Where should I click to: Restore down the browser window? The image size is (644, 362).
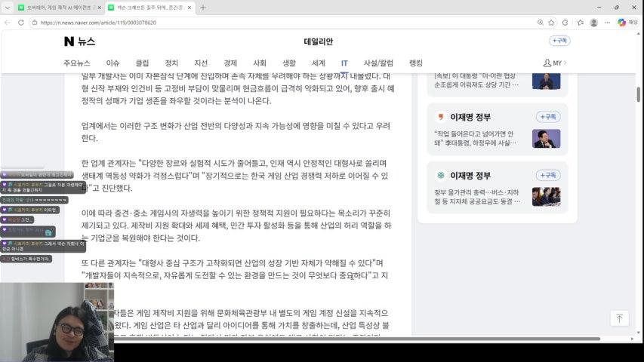[x=617, y=8]
